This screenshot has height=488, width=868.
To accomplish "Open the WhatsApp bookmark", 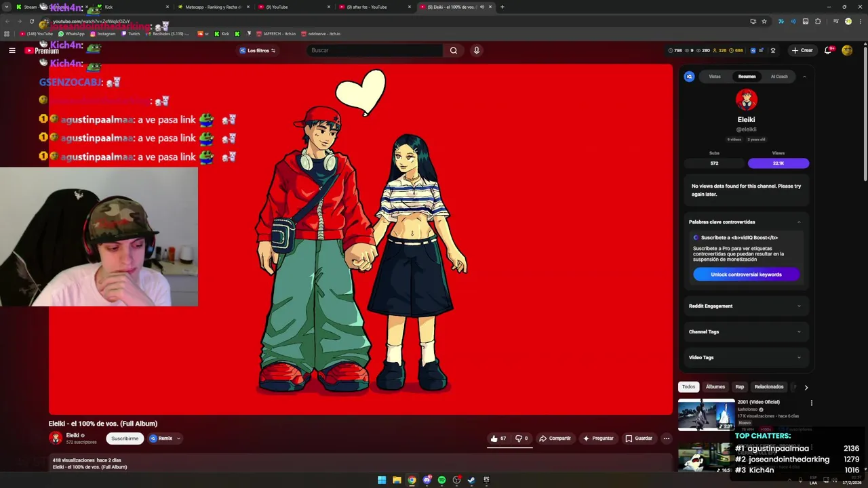I will [71, 34].
